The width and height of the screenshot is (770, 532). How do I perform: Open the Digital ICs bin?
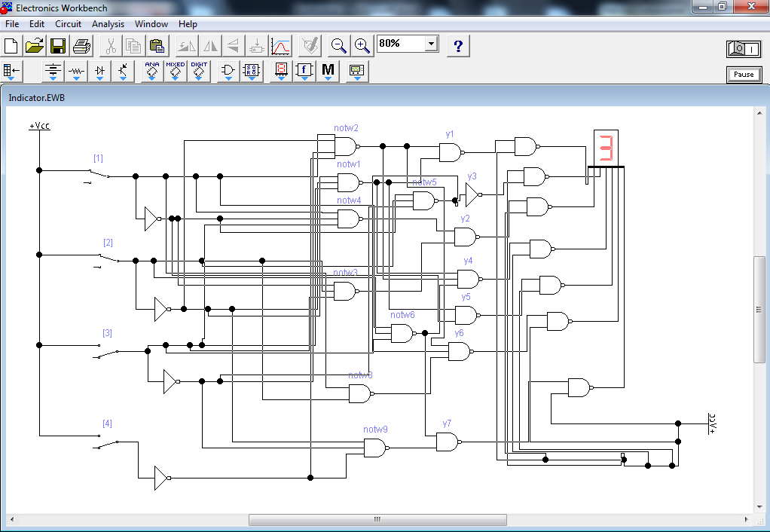[x=199, y=72]
